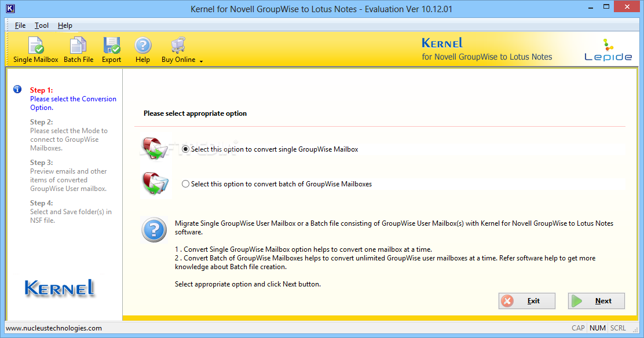
Task: Click the NUM status bar indicator
Action: (x=598, y=328)
